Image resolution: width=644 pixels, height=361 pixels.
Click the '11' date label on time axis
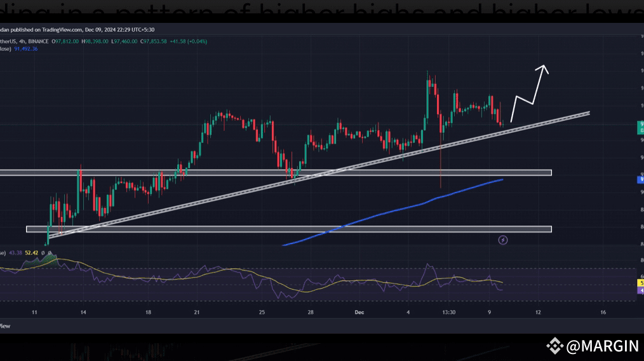click(34, 313)
